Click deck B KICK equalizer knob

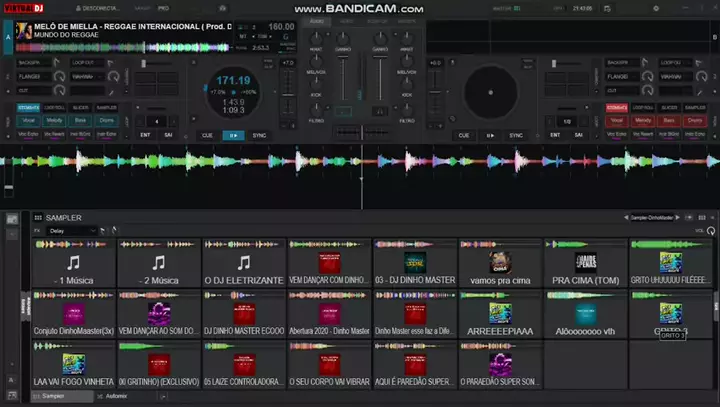pos(407,83)
